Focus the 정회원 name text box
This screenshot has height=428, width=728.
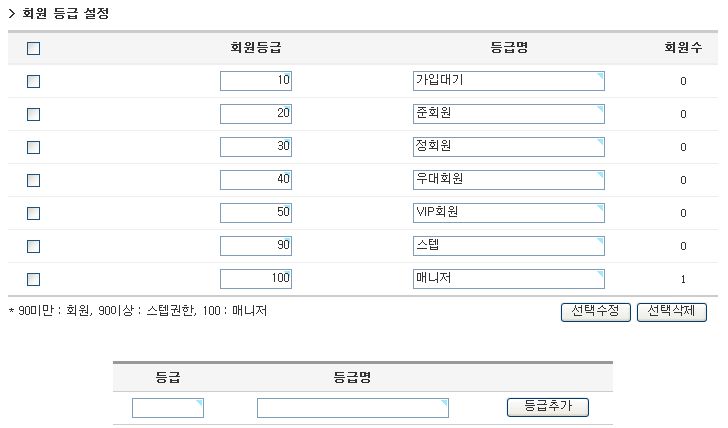(508, 147)
